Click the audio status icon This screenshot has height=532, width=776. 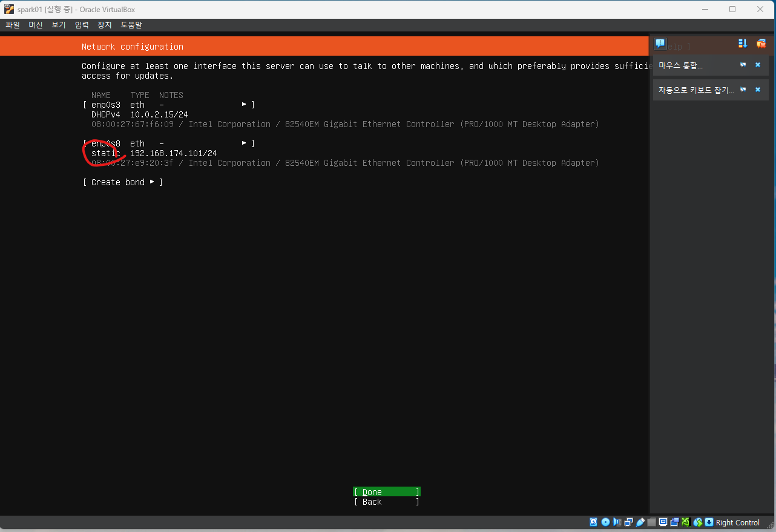(617, 522)
